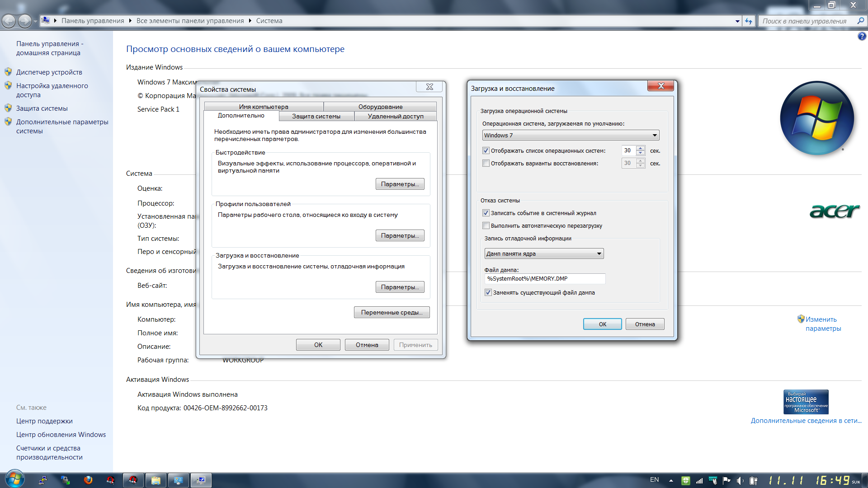Open recent pages dropdown next to Forward button
This screenshot has height=488, width=868.
tap(36, 21)
